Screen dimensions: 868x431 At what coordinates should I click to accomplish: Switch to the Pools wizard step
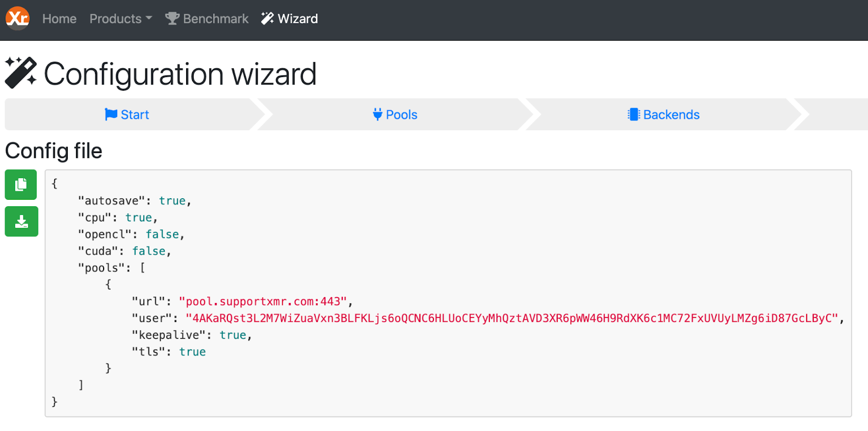395,115
